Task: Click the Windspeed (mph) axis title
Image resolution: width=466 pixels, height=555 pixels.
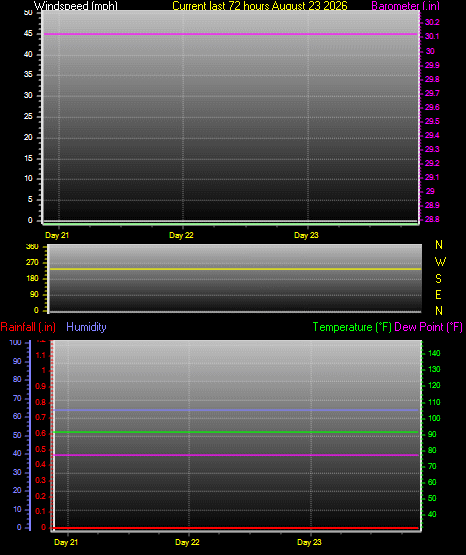Action: point(76,6)
